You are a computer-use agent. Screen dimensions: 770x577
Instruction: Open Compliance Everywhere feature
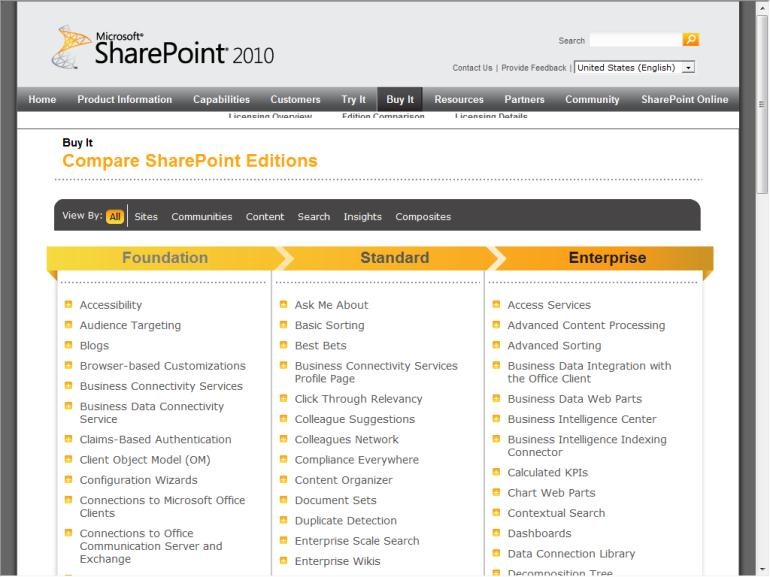pos(357,460)
